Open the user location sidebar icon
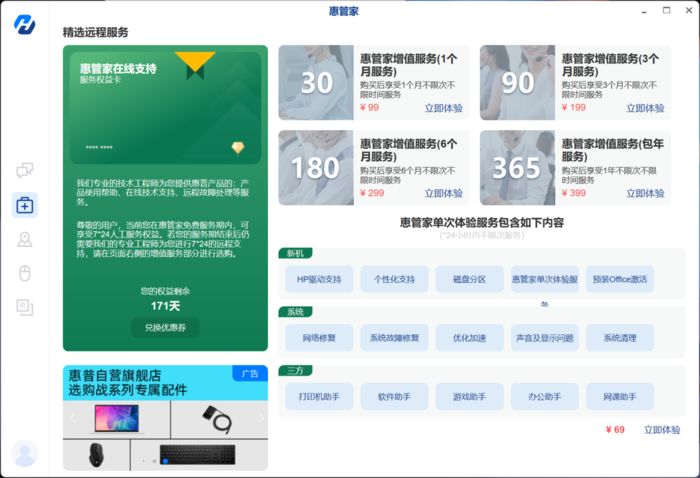The height and width of the screenshot is (478, 700). coord(25,239)
